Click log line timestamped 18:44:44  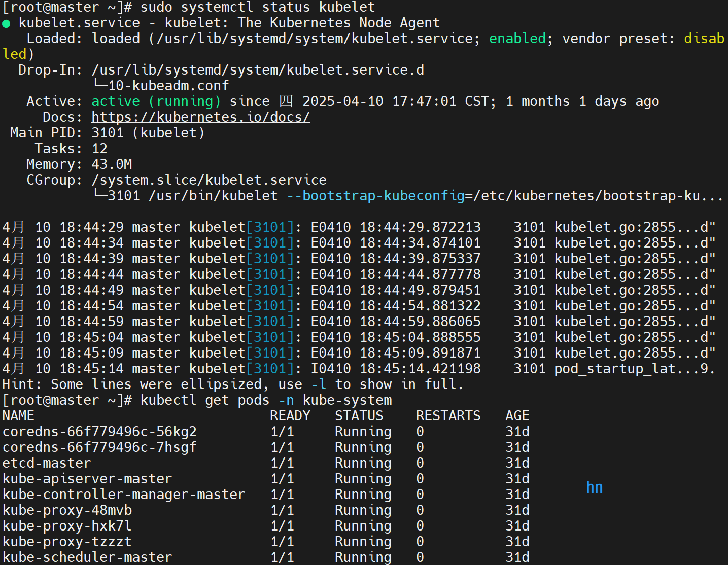tap(359, 274)
